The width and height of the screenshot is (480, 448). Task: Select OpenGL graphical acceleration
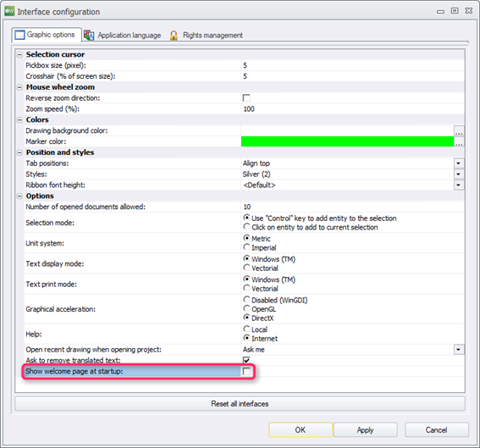[x=246, y=308]
